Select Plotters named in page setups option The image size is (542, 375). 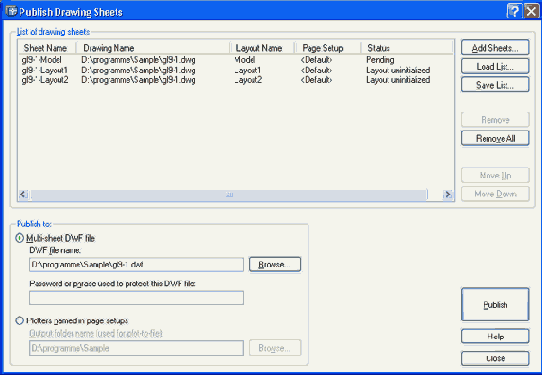(x=20, y=321)
